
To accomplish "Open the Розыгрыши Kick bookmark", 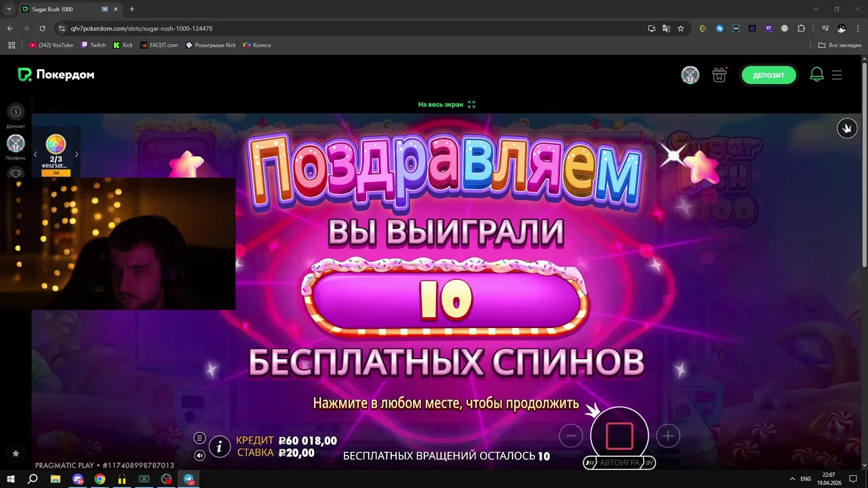I will pyautogui.click(x=211, y=45).
